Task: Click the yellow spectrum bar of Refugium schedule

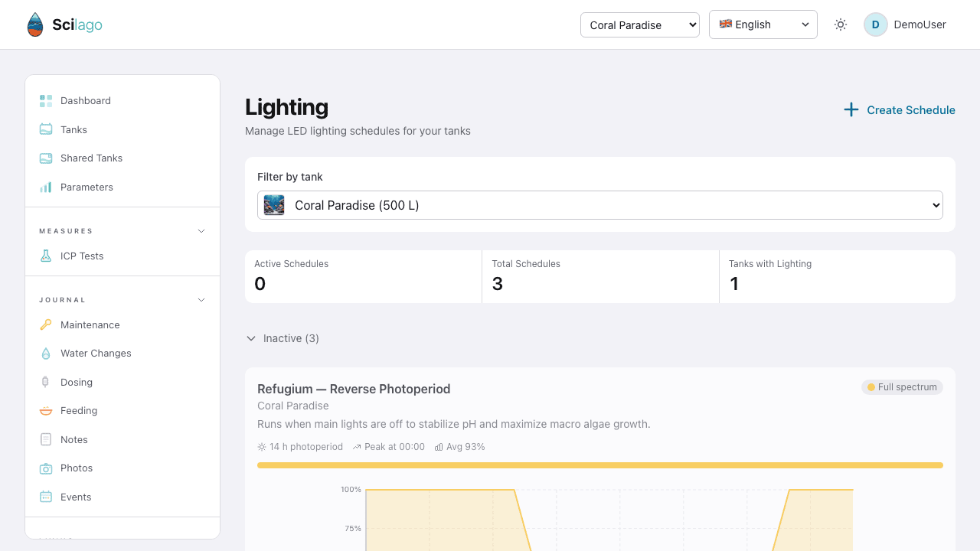Action: pos(600,465)
